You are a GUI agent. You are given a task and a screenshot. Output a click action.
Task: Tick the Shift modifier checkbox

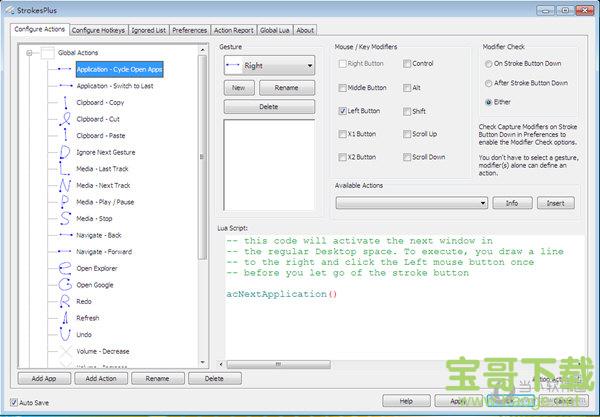coord(407,111)
